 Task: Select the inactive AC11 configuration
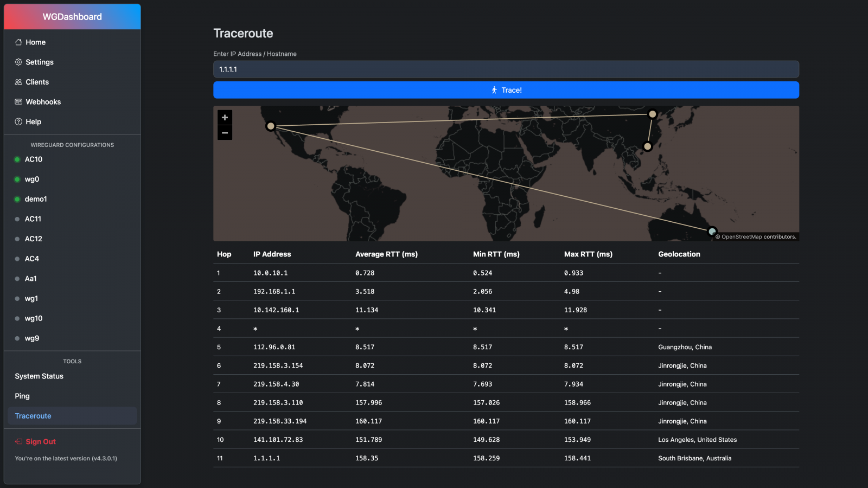coord(33,219)
